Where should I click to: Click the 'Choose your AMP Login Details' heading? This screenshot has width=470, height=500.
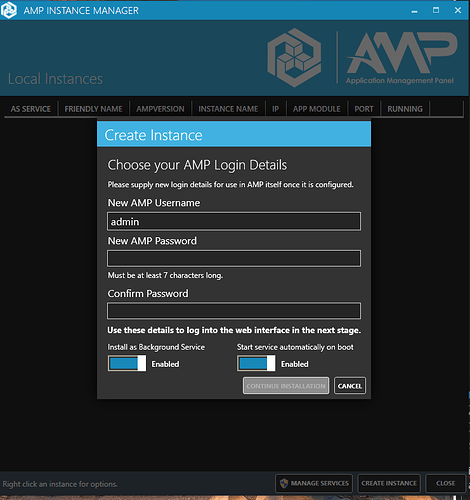coord(197,165)
